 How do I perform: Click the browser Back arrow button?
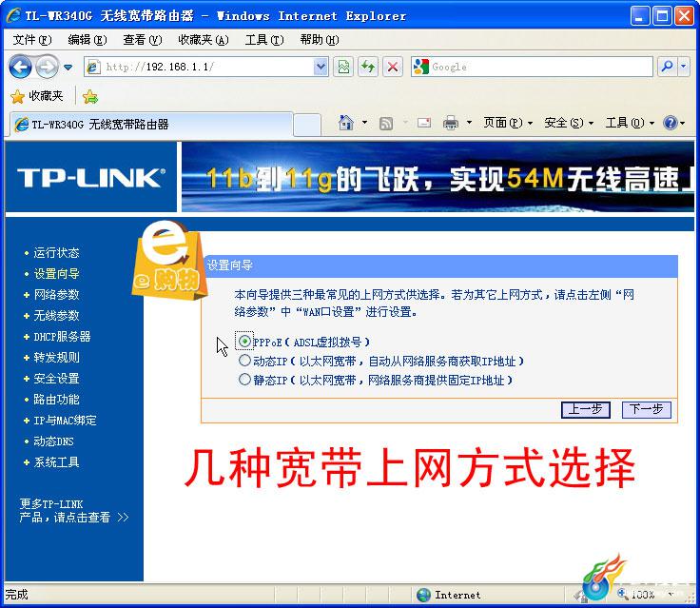coord(21,67)
